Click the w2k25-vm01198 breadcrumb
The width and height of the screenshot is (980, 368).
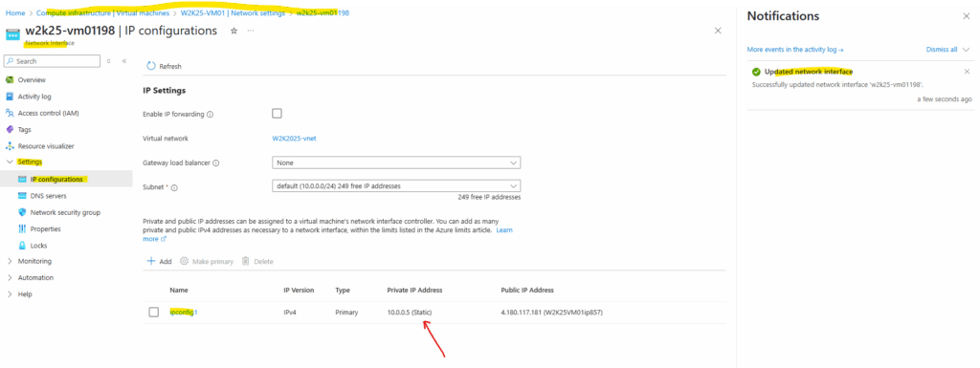[x=323, y=12]
